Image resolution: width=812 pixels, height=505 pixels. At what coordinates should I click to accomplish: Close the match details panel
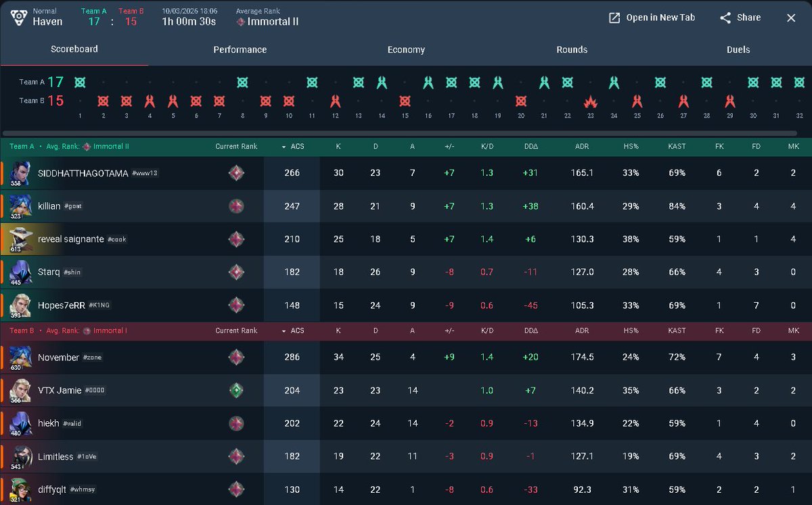pos(791,18)
